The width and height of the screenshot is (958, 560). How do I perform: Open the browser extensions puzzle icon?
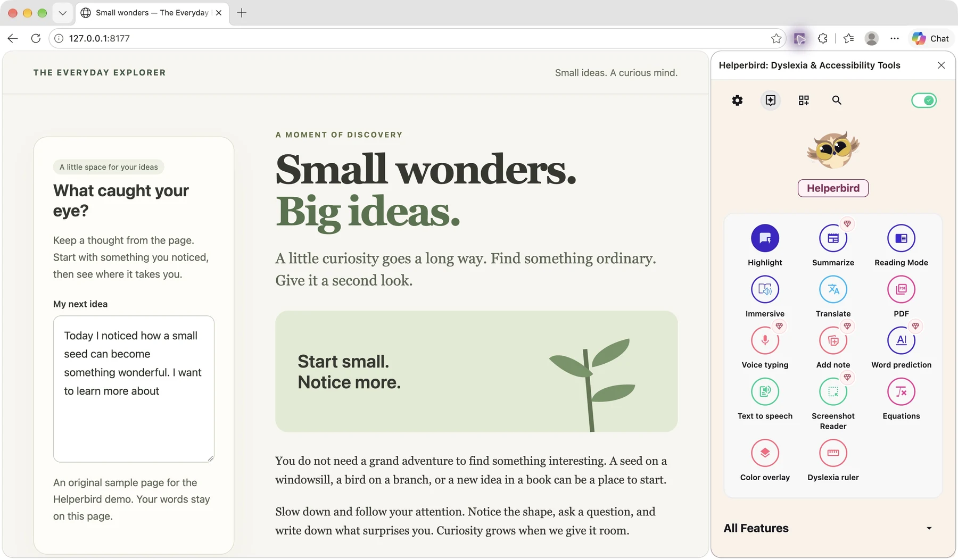coord(823,38)
